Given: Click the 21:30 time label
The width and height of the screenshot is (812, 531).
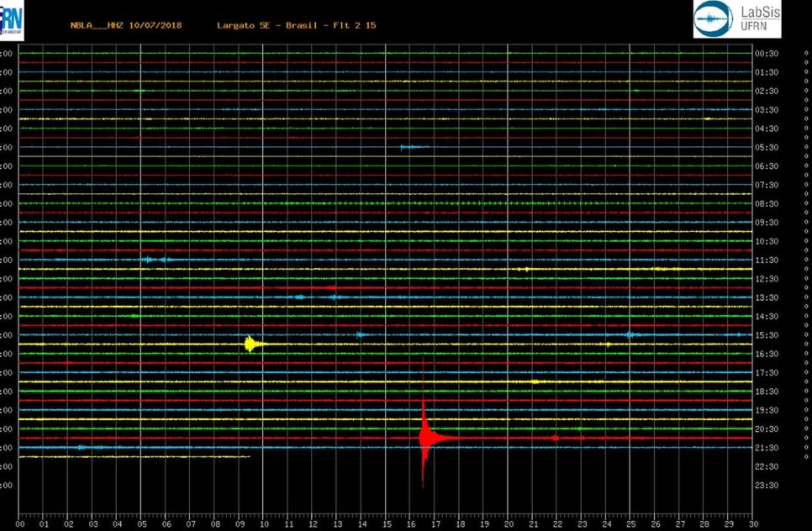Looking at the screenshot, I should click(x=767, y=448).
